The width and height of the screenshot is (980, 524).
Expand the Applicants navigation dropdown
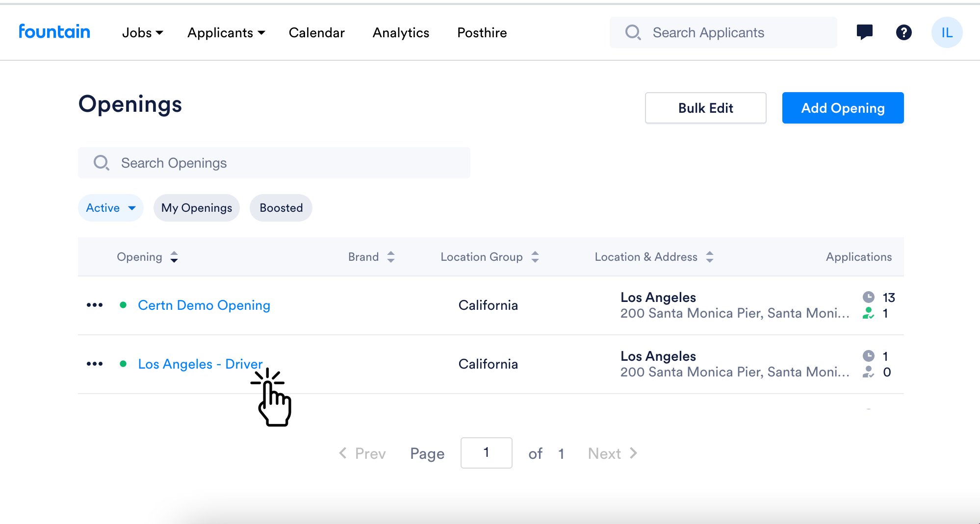[226, 32]
